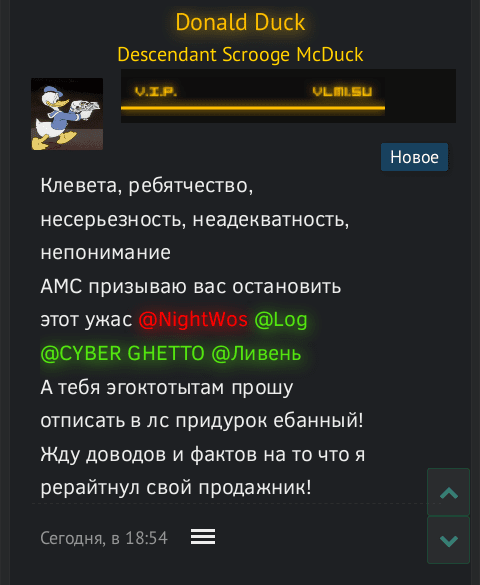Click the scroll-to-top chevron button
The height and width of the screenshot is (585, 480).
tap(448, 492)
